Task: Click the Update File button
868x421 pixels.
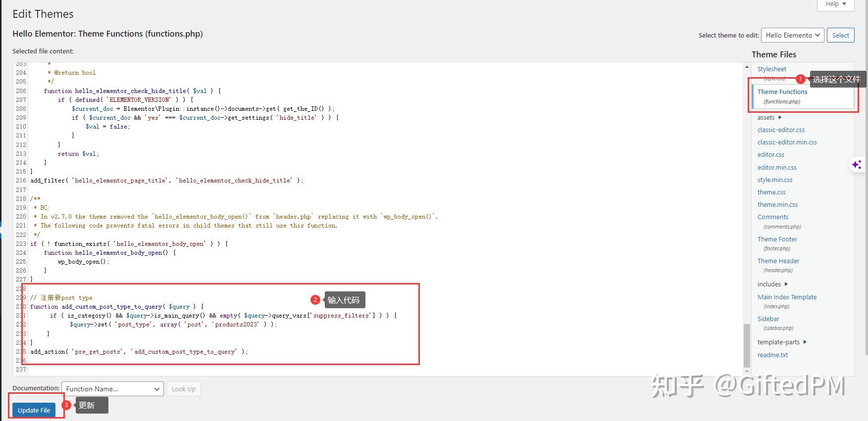Action: coord(34,410)
